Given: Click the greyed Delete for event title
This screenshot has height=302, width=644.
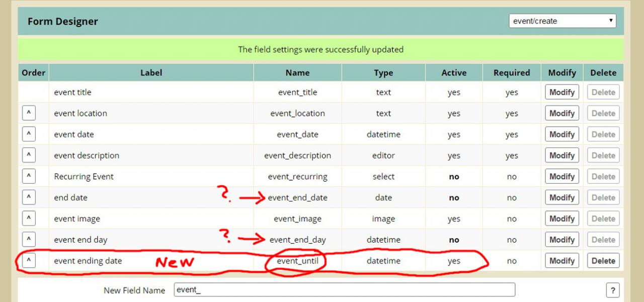Looking at the screenshot, I should pyautogui.click(x=603, y=92).
